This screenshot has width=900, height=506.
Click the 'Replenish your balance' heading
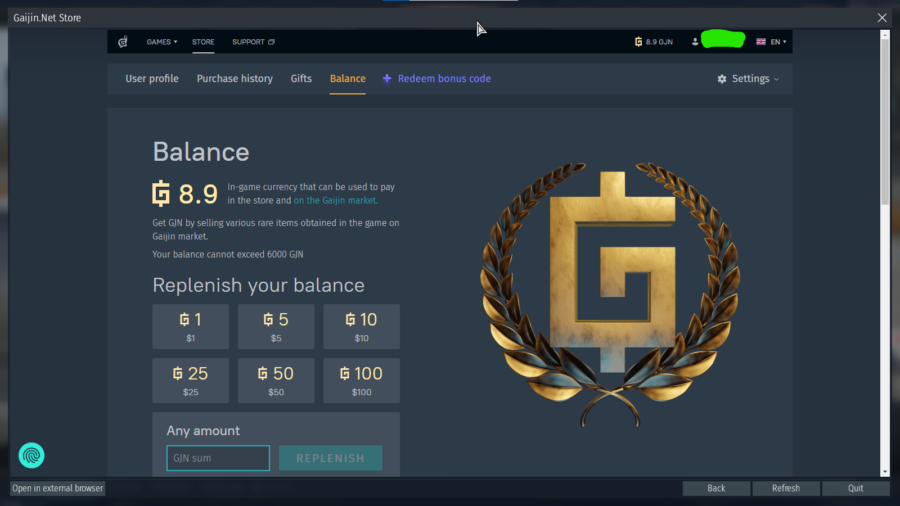point(258,285)
